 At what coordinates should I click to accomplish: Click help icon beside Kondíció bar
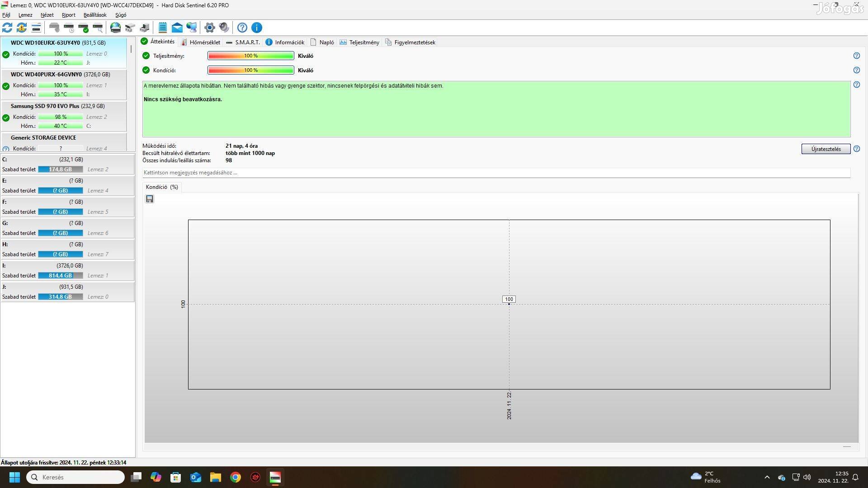[x=857, y=70]
